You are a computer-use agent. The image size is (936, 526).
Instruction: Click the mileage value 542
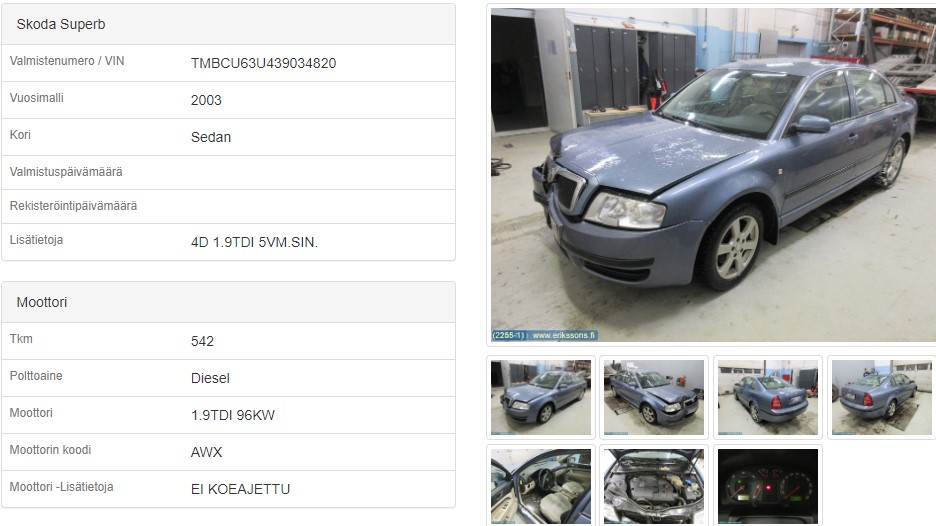click(202, 341)
